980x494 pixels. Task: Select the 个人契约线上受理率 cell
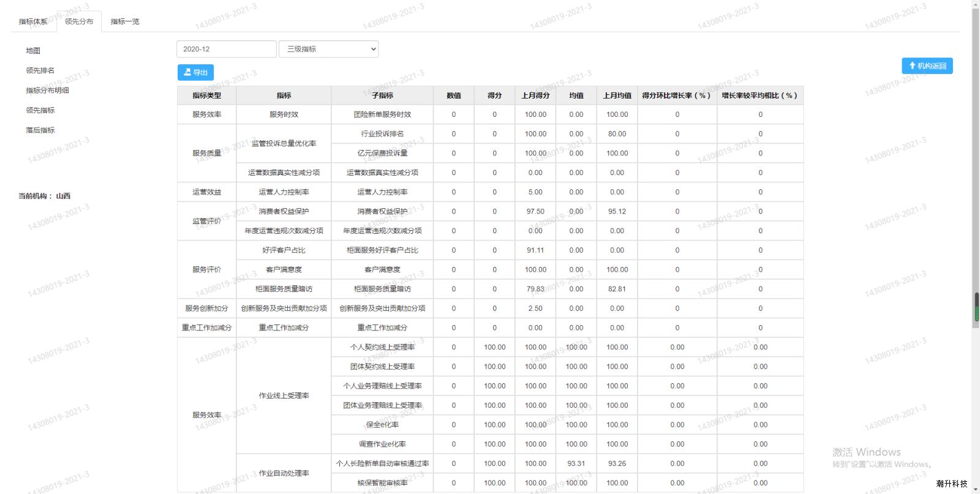tap(382, 347)
